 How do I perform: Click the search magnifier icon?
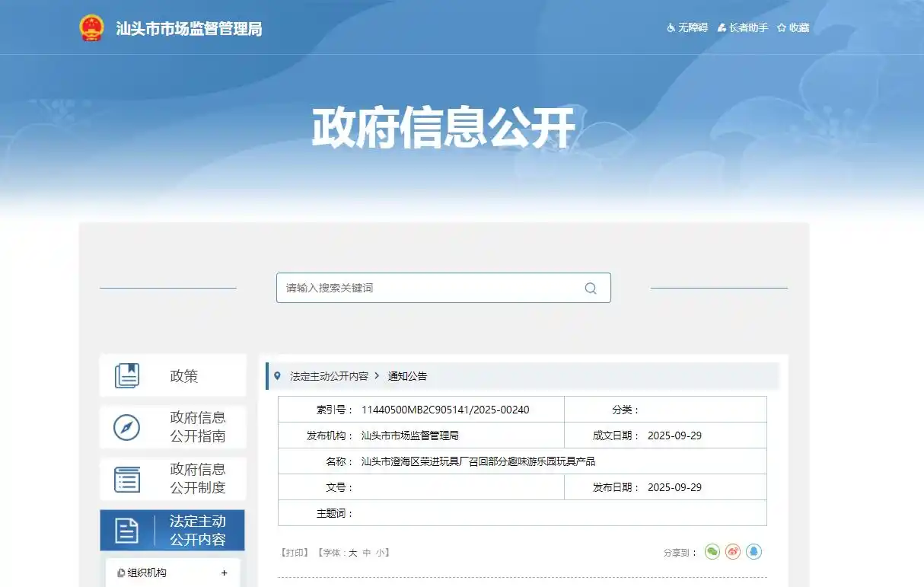point(591,288)
